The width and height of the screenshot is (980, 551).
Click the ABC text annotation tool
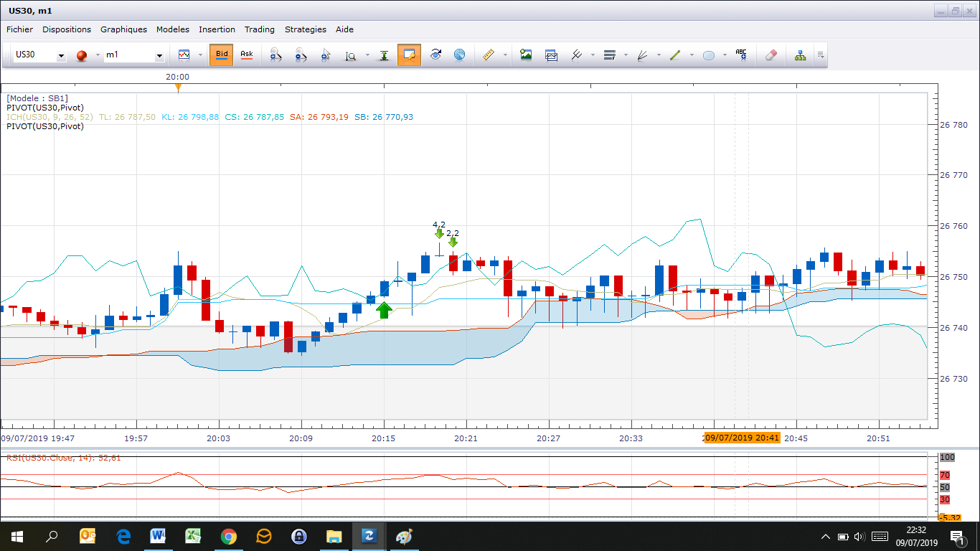point(741,55)
